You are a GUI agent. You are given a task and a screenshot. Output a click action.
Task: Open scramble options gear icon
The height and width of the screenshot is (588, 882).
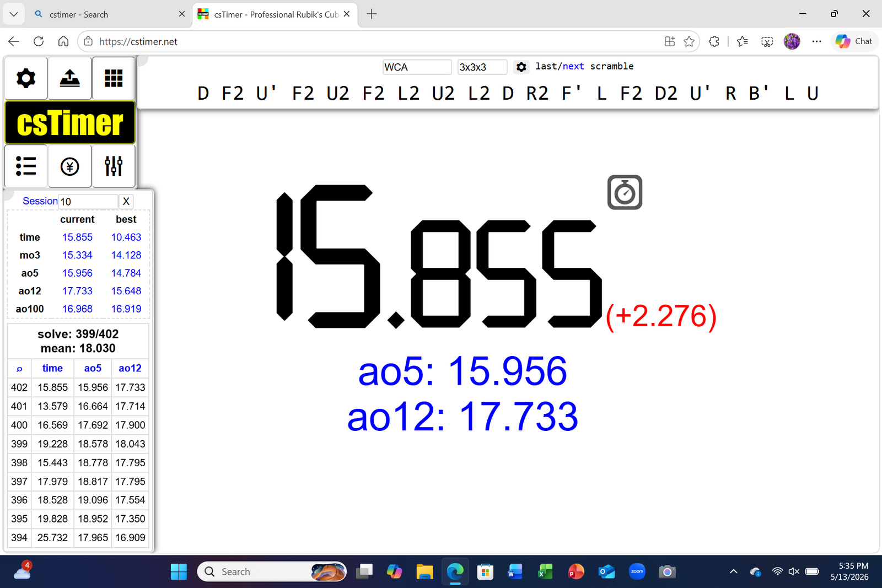coord(521,67)
